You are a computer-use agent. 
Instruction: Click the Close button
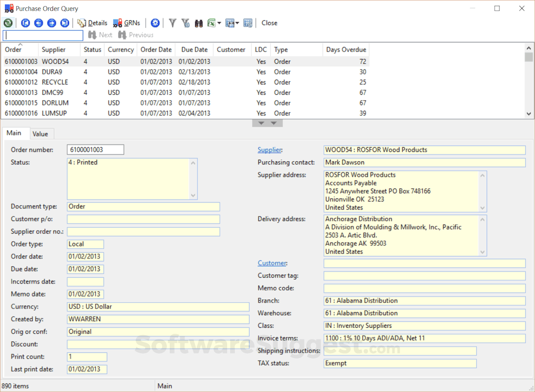tap(269, 22)
